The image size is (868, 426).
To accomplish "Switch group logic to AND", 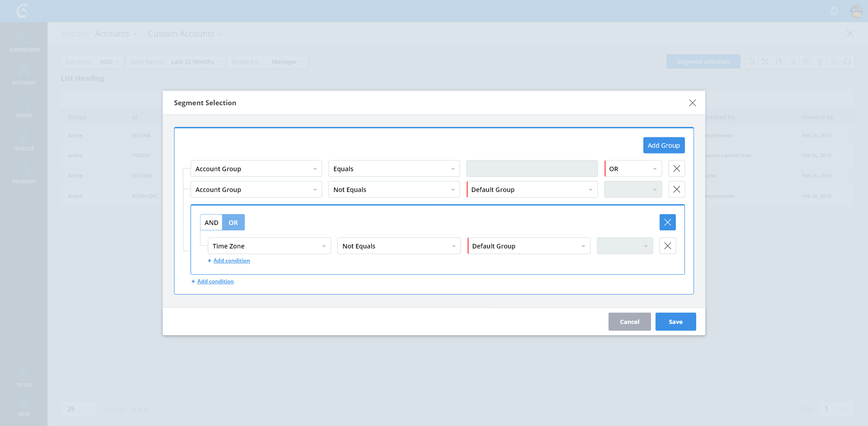I will [x=211, y=223].
